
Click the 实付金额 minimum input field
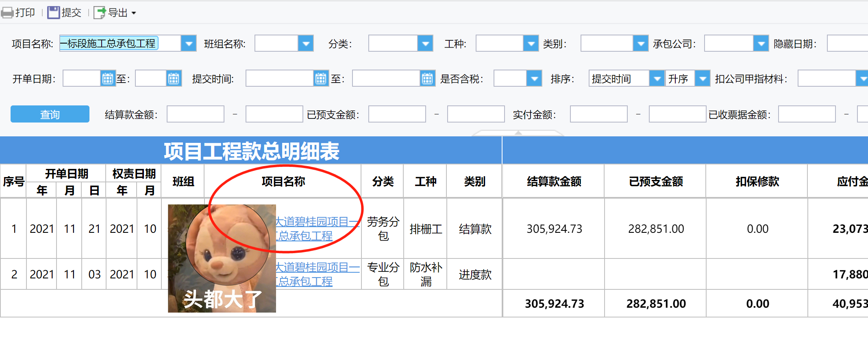click(x=599, y=114)
